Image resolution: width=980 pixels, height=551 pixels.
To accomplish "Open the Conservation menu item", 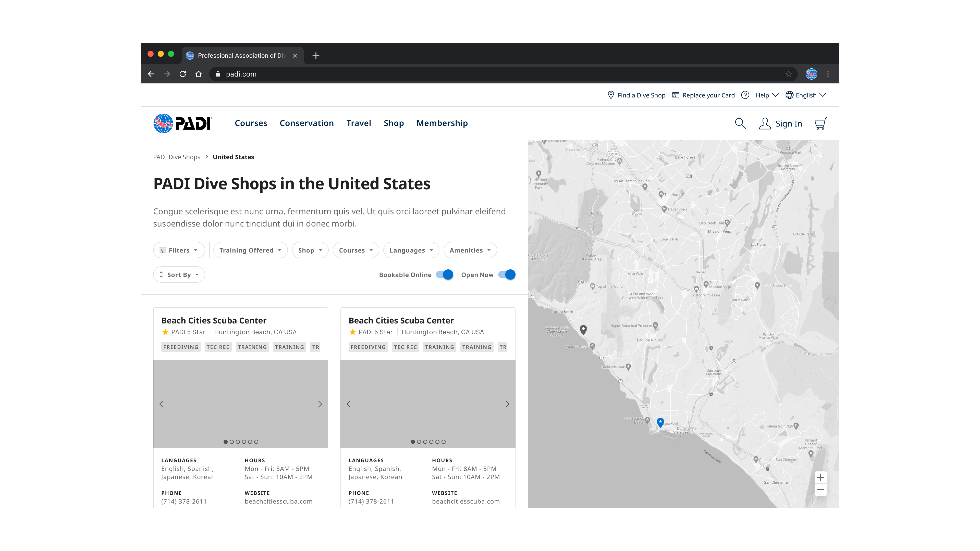I will coord(307,123).
